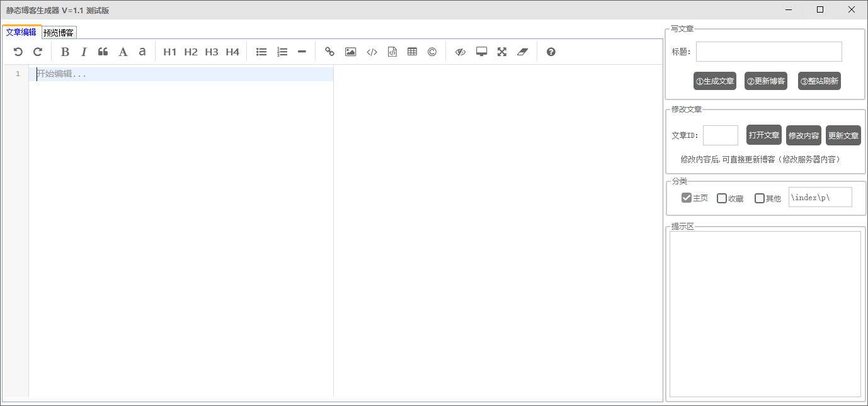Enable the 收藏 category checkbox

pyautogui.click(x=722, y=198)
